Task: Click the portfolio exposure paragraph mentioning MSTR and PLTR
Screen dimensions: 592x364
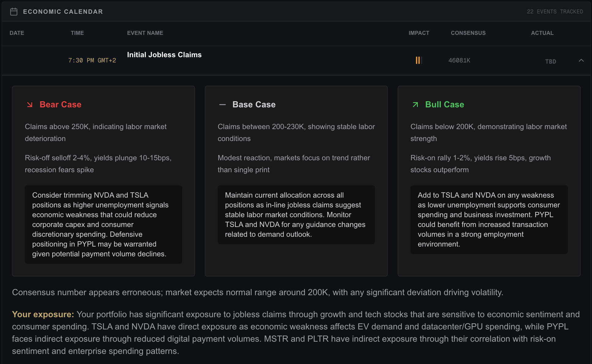Action: point(296,333)
